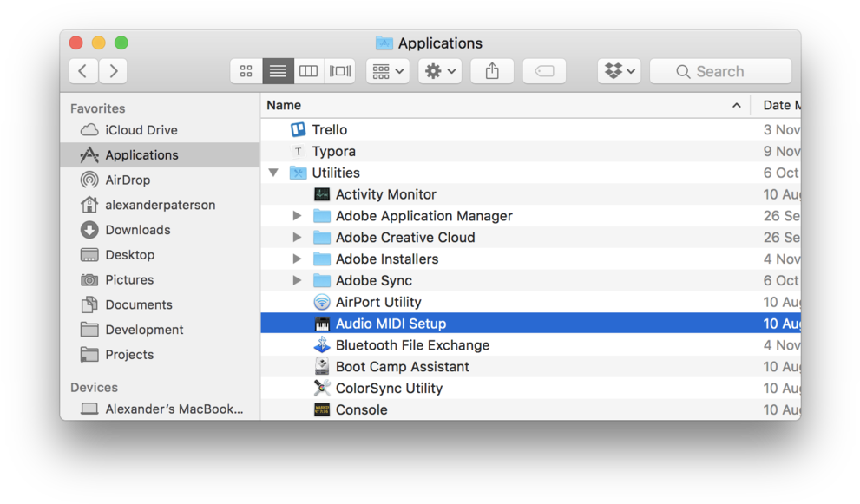The height and width of the screenshot is (504, 860).
Task: Expand the Adobe Sync folder
Action: click(297, 280)
